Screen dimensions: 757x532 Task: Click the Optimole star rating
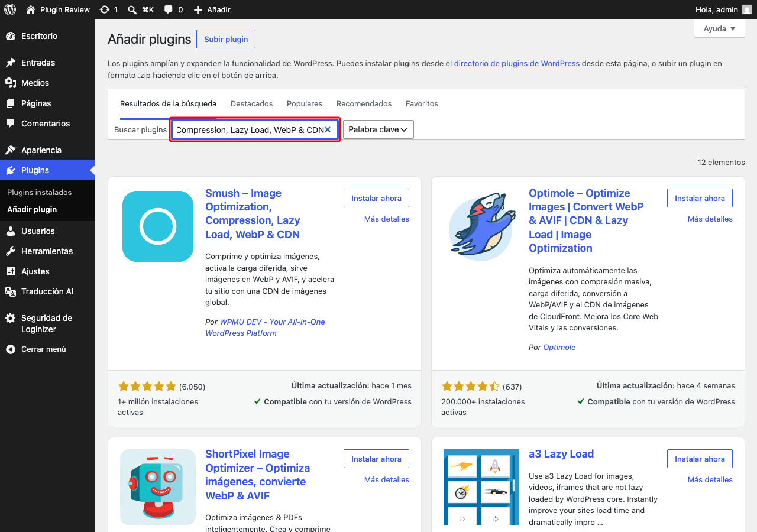tap(471, 387)
